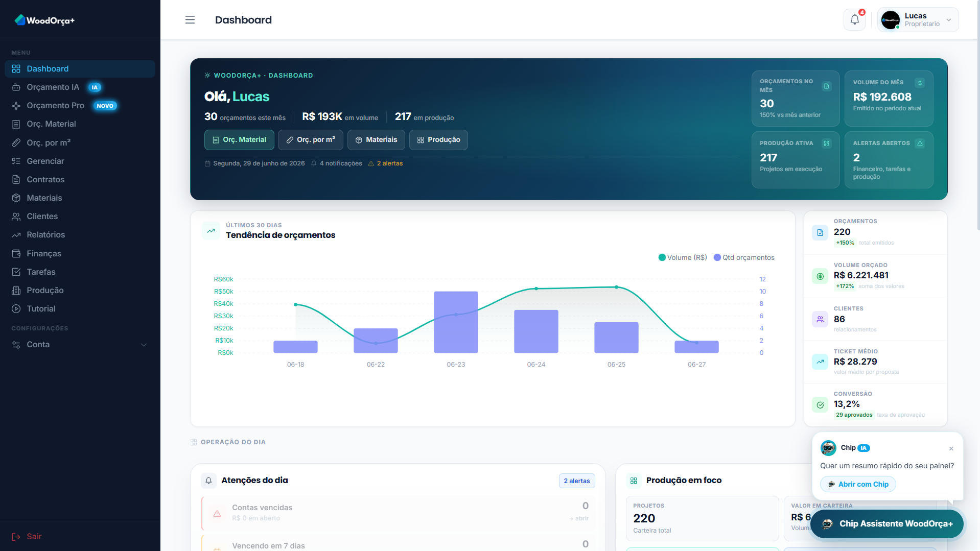
Task: Click the Contratos document icon
Action: tap(16, 180)
